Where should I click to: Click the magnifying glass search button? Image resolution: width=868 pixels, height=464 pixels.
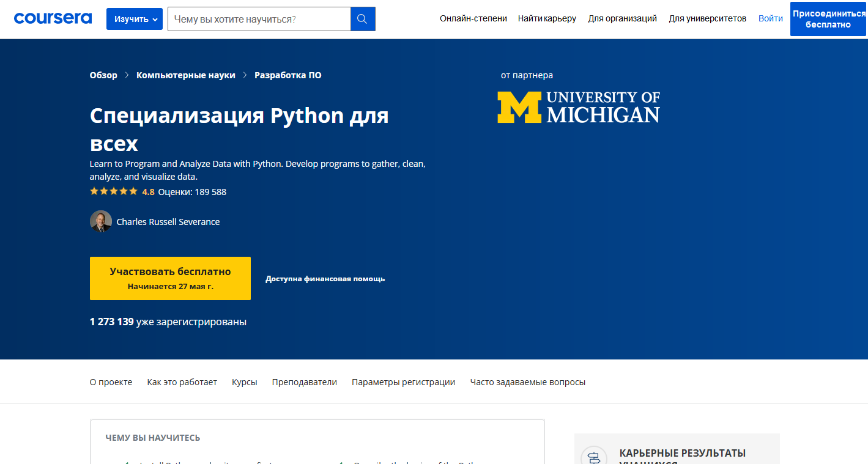click(x=362, y=19)
